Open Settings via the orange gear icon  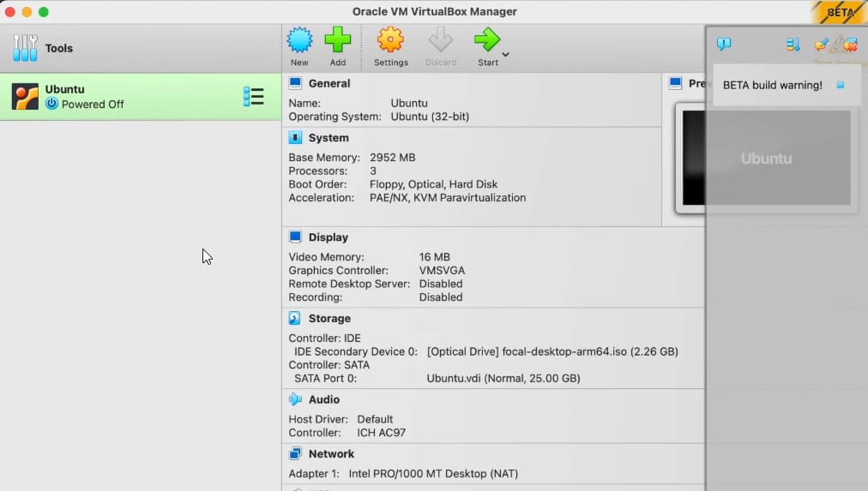coord(391,39)
